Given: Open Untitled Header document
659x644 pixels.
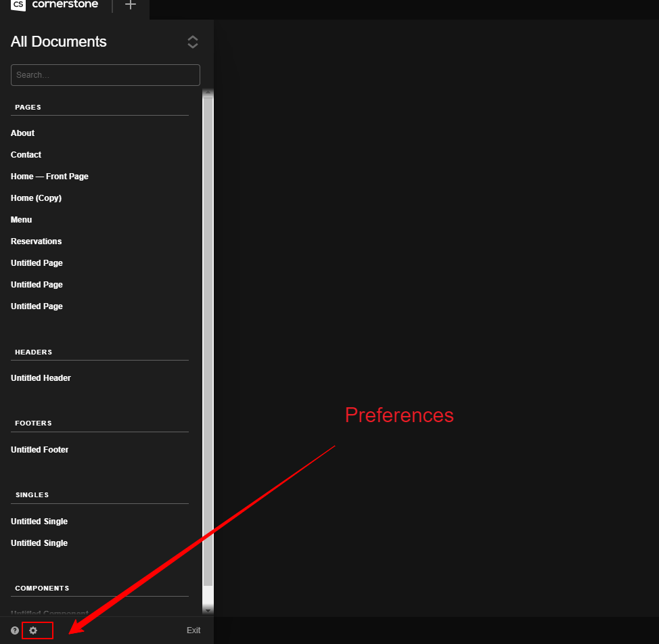Looking at the screenshot, I should 41,378.
